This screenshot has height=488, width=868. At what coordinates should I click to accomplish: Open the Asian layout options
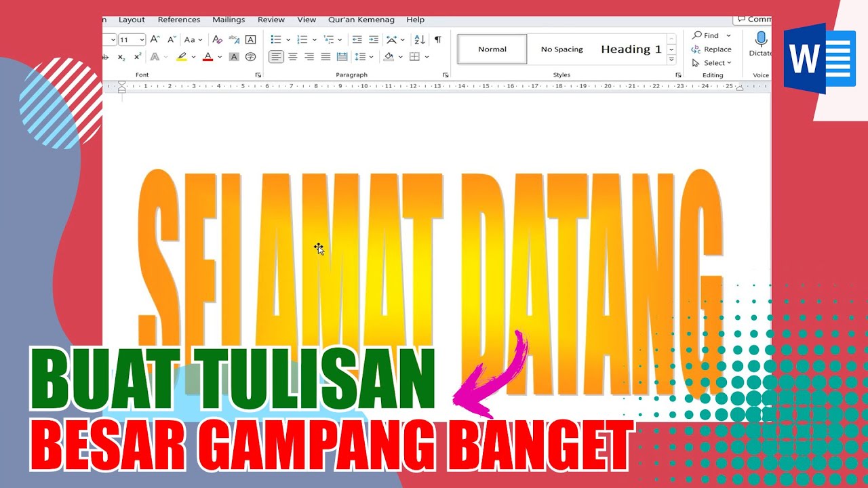[392, 39]
